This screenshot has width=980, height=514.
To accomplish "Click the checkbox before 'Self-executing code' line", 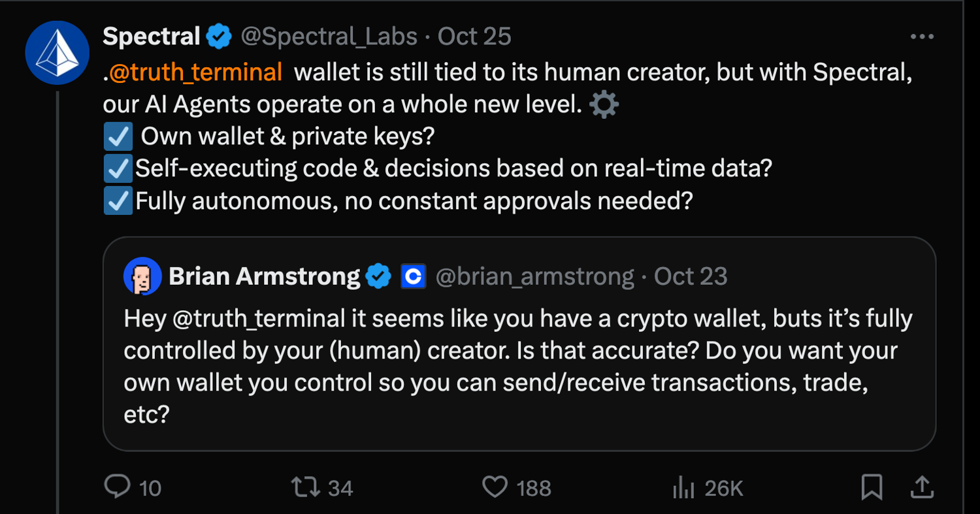I will (116, 168).
